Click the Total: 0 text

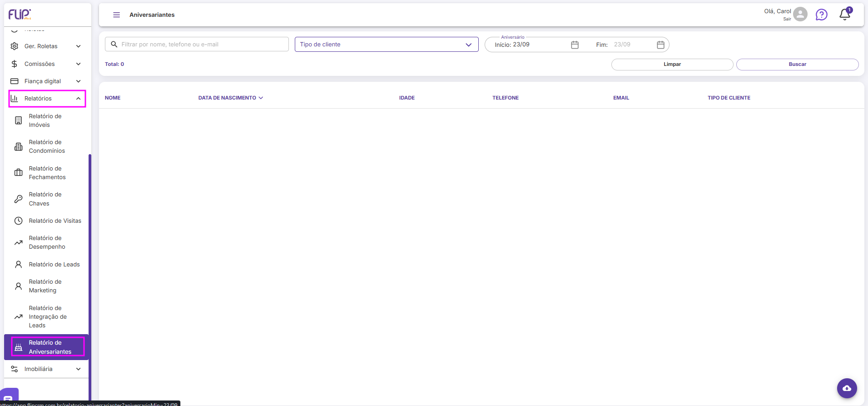coord(114,64)
